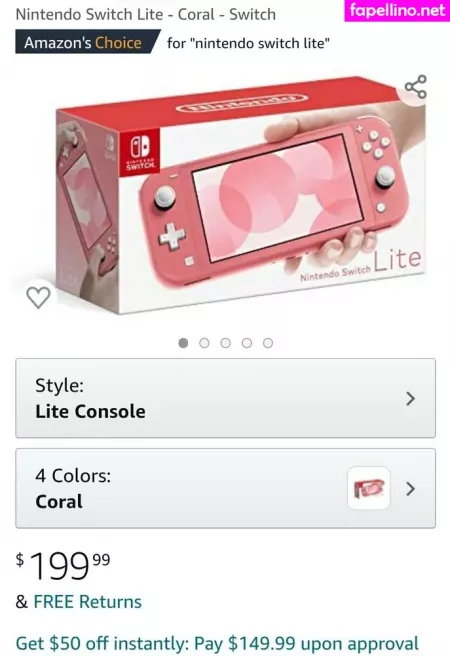Open the 4 Colors: Coral selector
Viewport: 450px width, 656px height.
(x=225, y=488)
